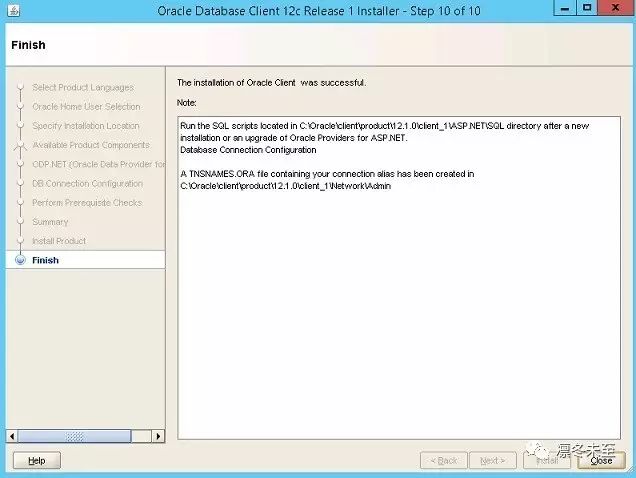
Task: Click the disabled Install button
Action: click(547, 461)
